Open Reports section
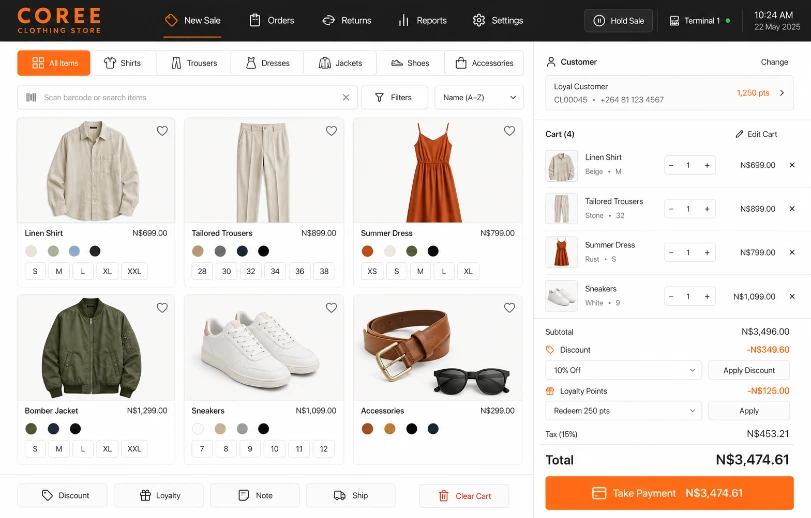 tap(422, 21)
